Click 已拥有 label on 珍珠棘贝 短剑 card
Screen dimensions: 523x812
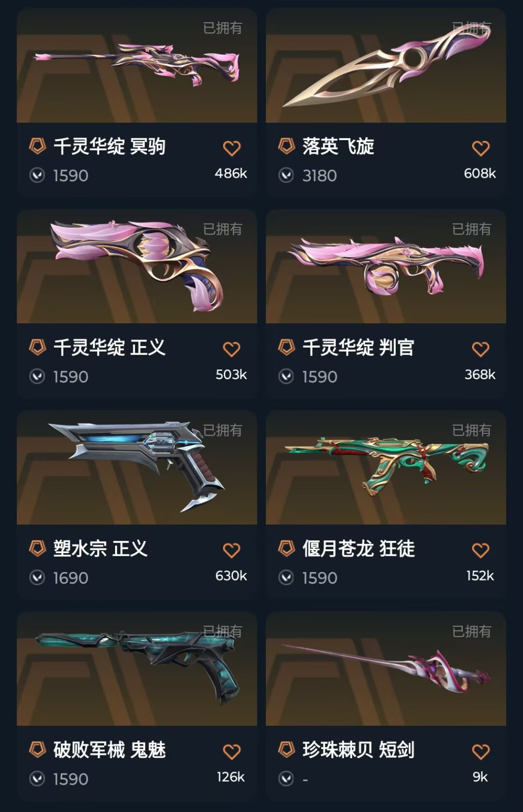click(x=472, y=631)
